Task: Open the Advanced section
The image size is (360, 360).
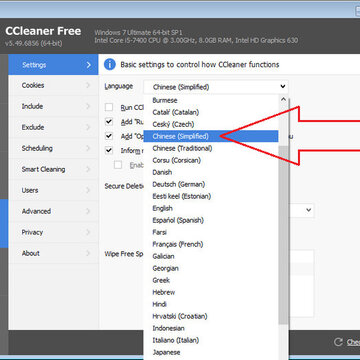Action: click(53, 211)
